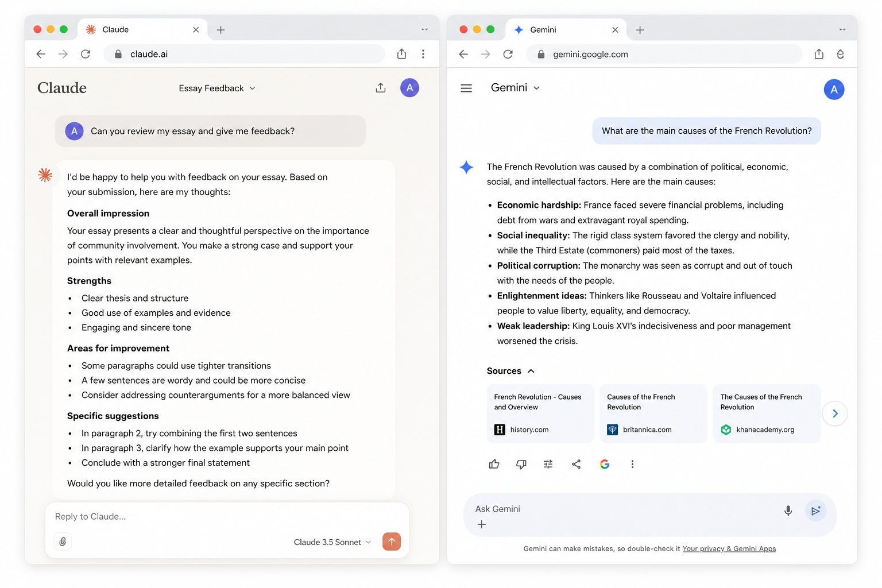The width and height of the screenshot is (882, 588).
Task: Open account avatar in Gemini header
Action: click(x=834, y=90)
